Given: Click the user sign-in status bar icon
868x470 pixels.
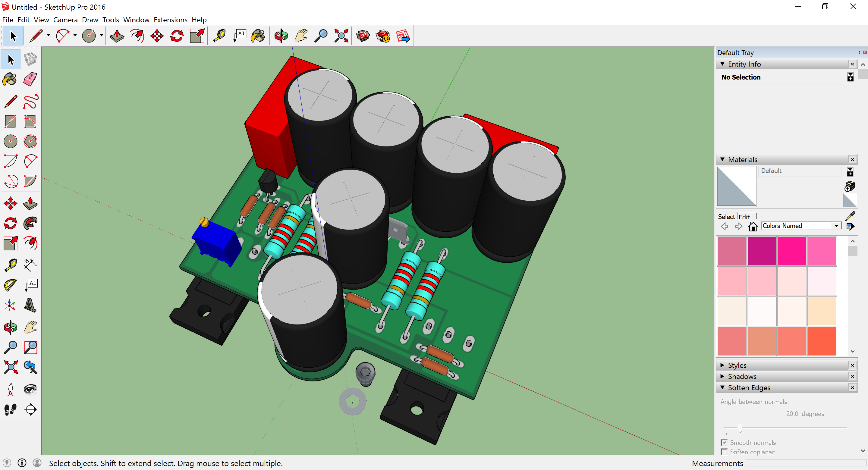Looking at the screenshot, I should 37,463.
